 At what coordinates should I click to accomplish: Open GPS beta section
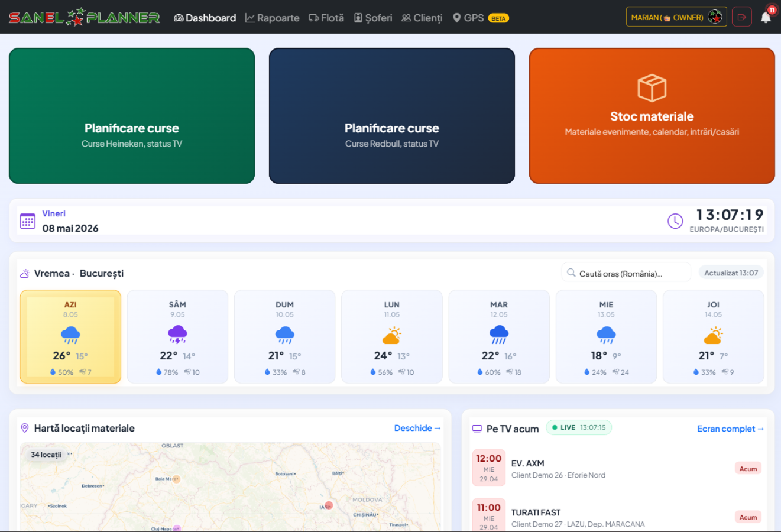(x=481, y=18)
